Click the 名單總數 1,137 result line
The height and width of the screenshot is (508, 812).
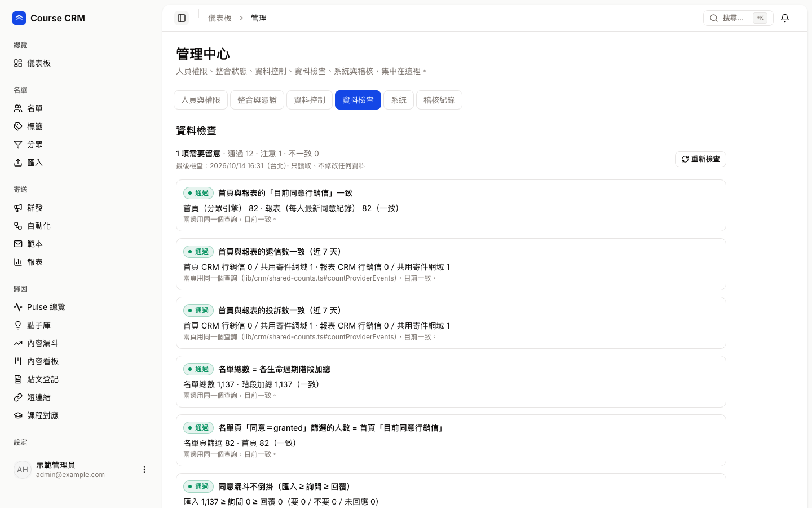(253, 384)
